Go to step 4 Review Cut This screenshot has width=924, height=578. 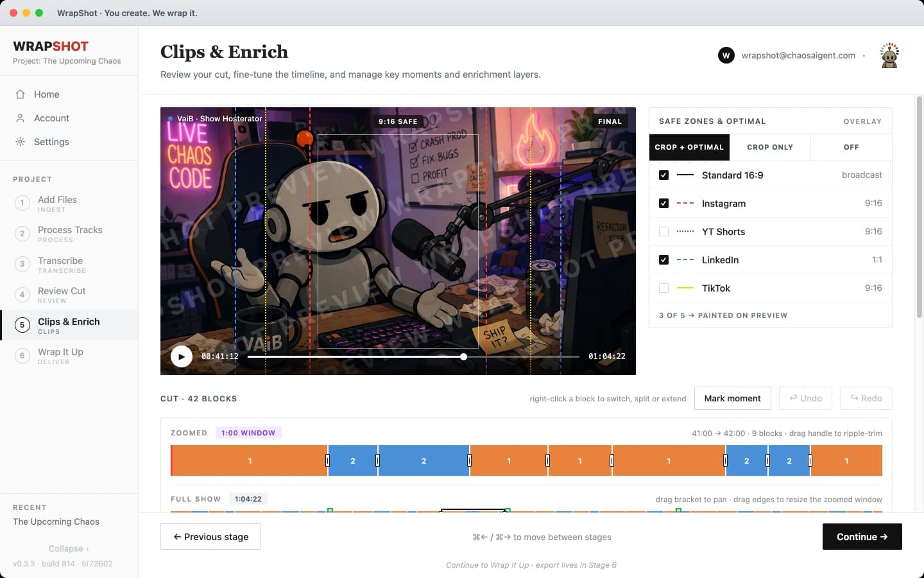[69, 295]
